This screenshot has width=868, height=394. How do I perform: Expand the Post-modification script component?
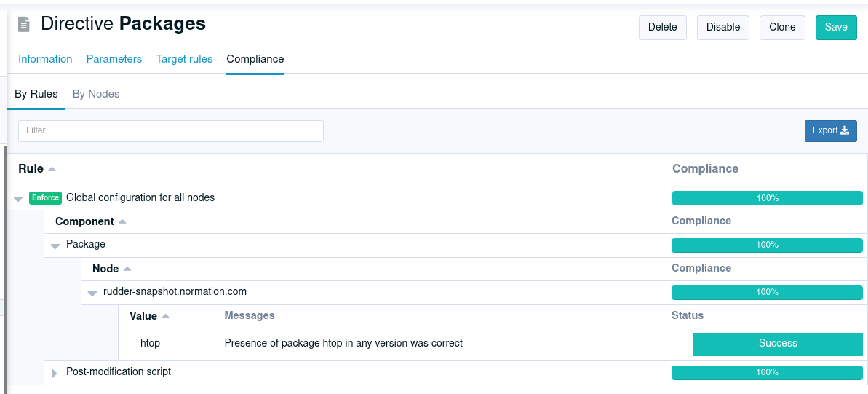coord(55,373)
